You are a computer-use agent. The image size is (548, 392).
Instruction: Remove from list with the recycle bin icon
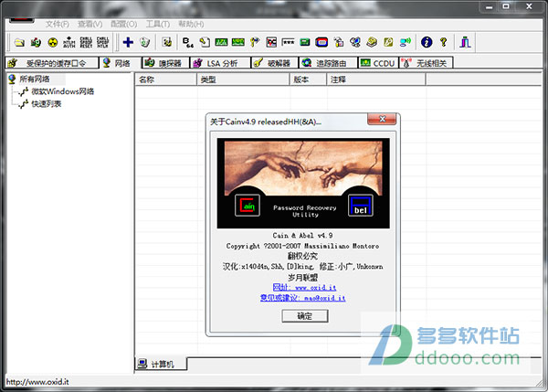[x=144, y=42]
